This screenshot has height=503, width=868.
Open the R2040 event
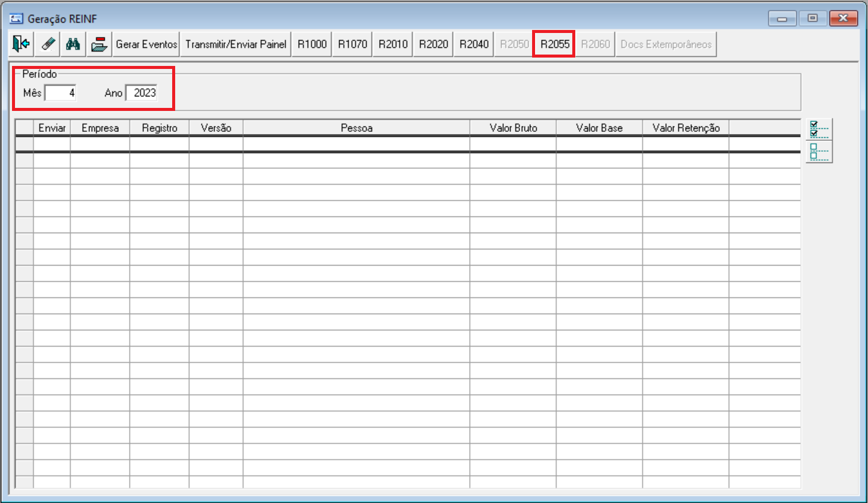click(474, 44)
